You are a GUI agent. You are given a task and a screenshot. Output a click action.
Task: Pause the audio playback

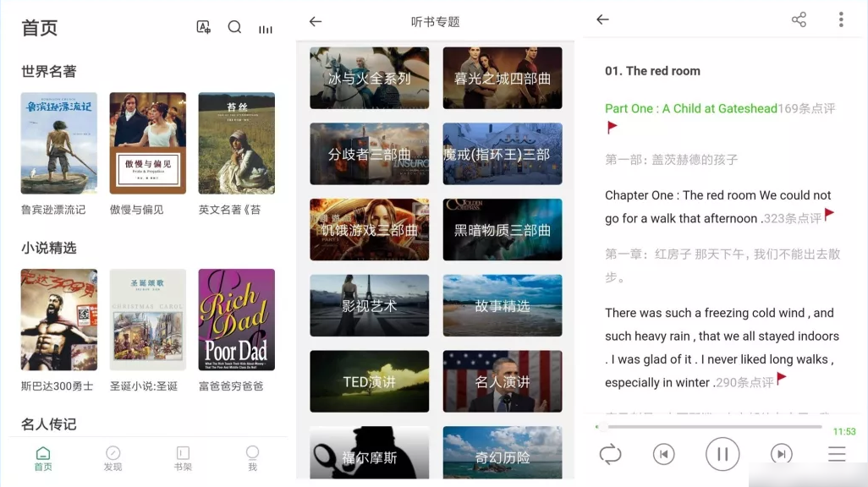click(x=722, y=454)
